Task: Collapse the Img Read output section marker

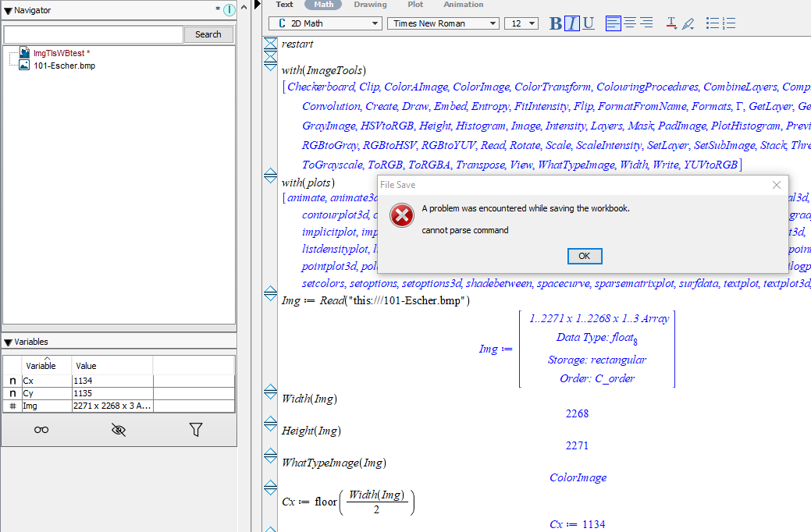Action: [271, 293]
